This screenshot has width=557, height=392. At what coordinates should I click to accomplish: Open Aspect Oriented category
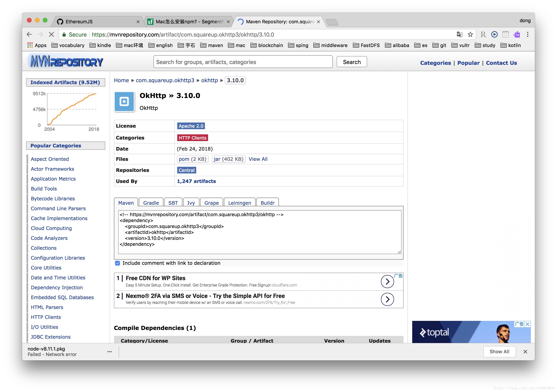pos(50,159)
